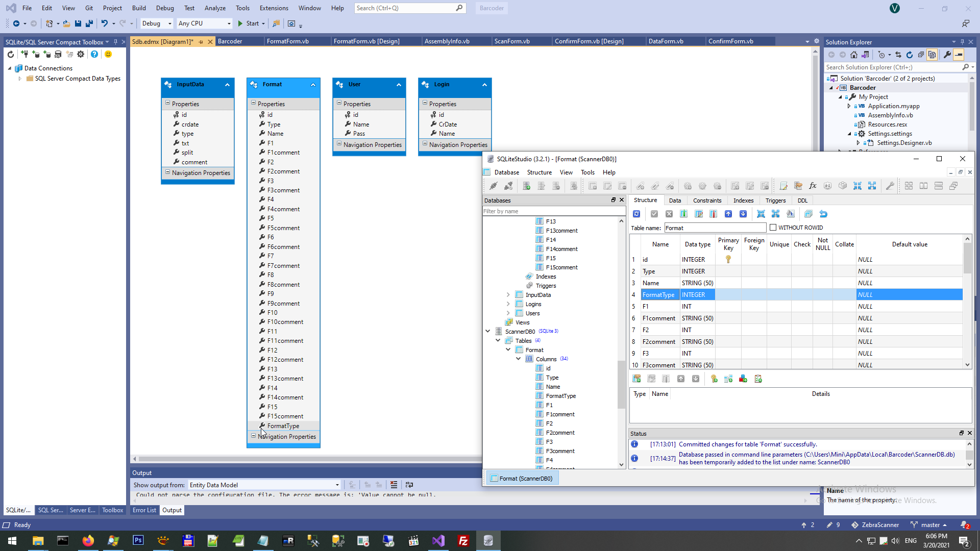Switch to the Constraints tab

point(707,201)
